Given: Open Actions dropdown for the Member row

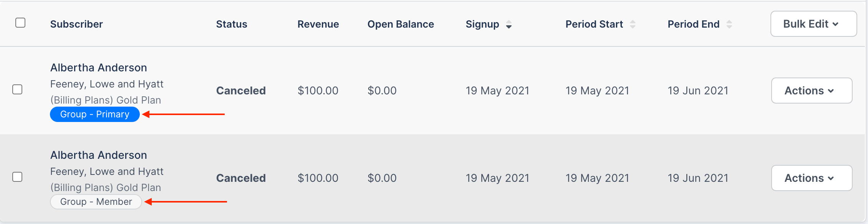Looking at the screenshot, I should click(x=812, y=178).
